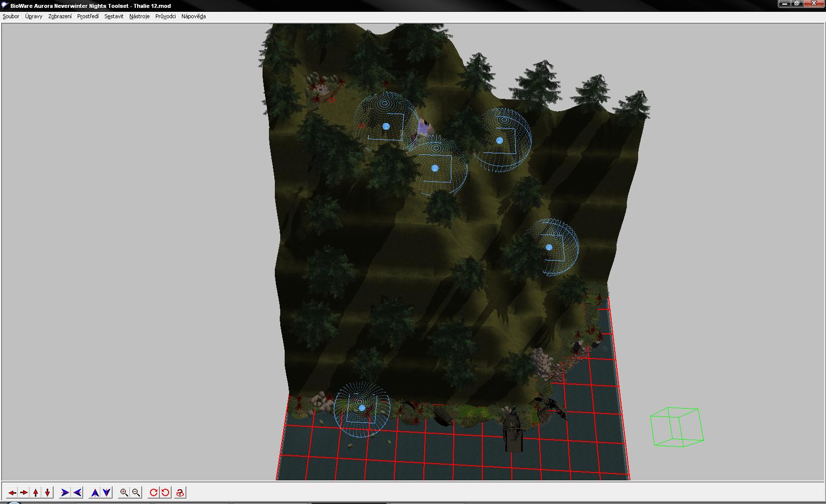
Task: Click the red right arrow camera button
Action: point(24,493)
